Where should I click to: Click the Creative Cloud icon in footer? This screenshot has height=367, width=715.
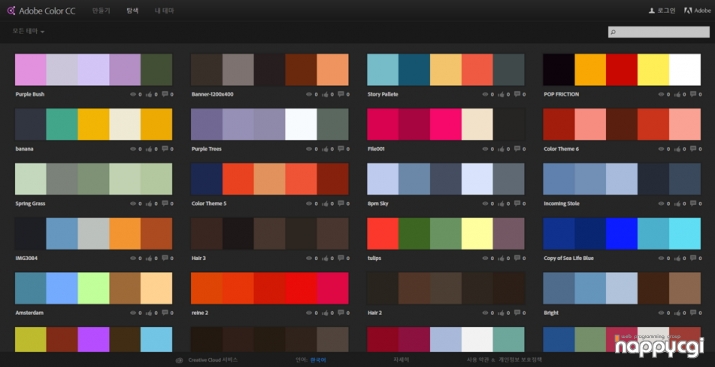[179, 360]
